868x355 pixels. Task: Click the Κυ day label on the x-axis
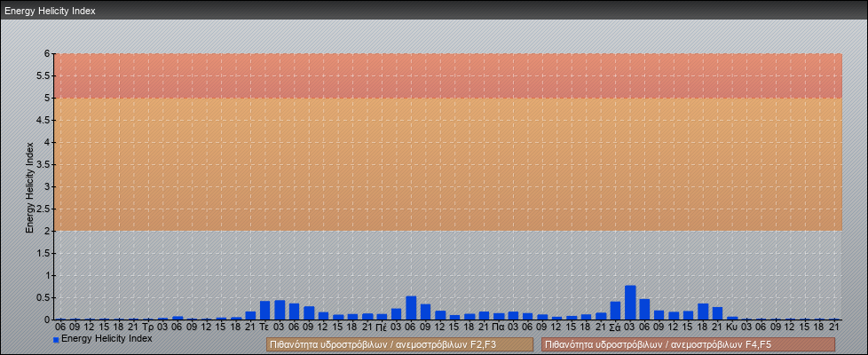click(x=732, y=327)
